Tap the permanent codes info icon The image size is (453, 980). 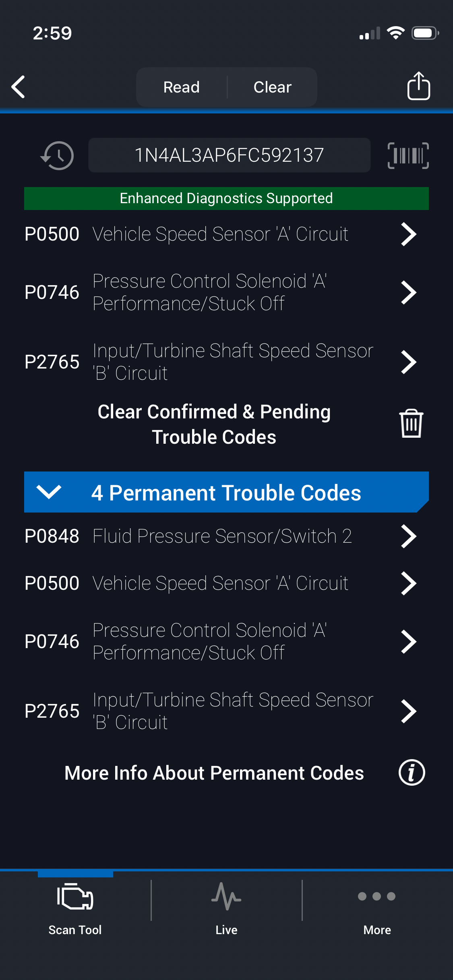(x=412, y=772)
